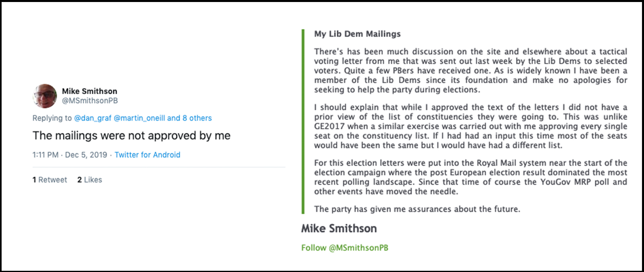Click the green vertical quote bar
The image size is (644, 272).
pos(303,122)
